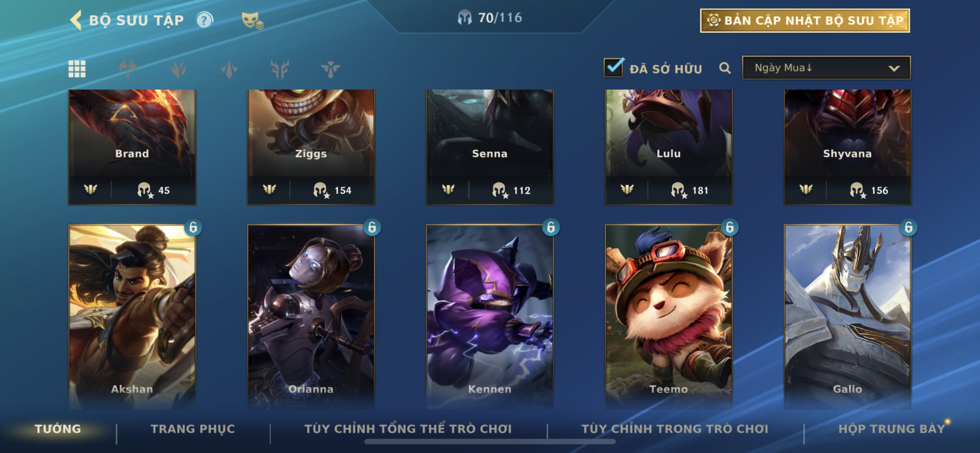Toggle the Đã Sở Hữu checkbox

pos(614,68)
